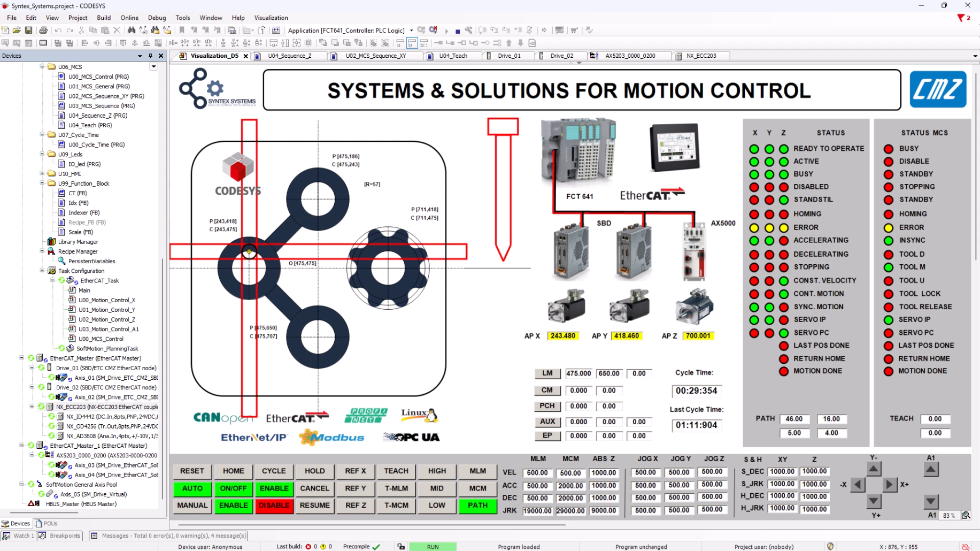Click the Login gear icon beside the application selector
Screen dimensions: 980x551
pos(421,30)
